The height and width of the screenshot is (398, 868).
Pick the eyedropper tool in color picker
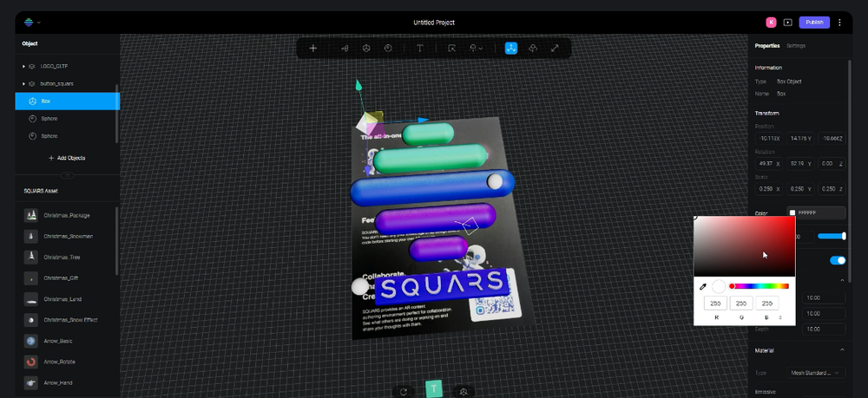703,287
